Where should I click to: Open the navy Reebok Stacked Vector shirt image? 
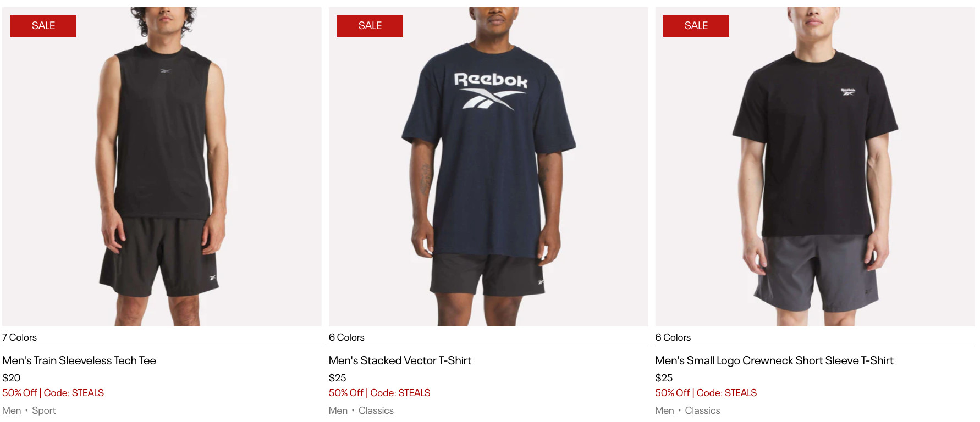point(488,166)
